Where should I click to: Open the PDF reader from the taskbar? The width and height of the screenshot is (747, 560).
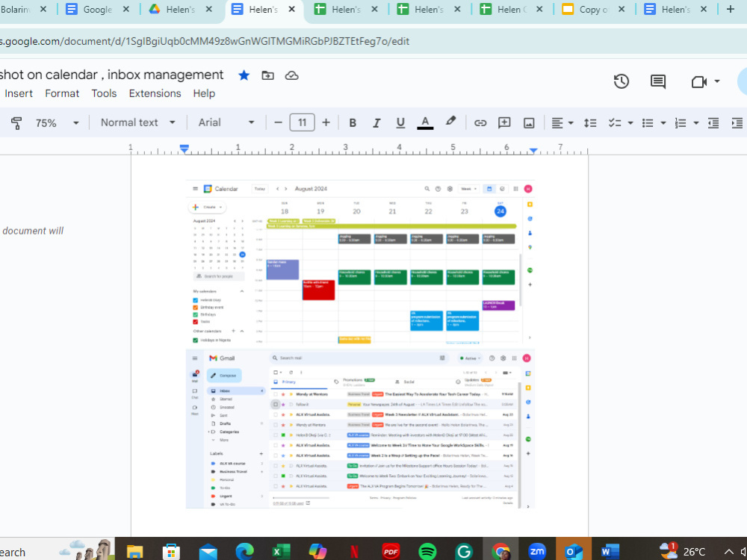[x=391, y=552]
